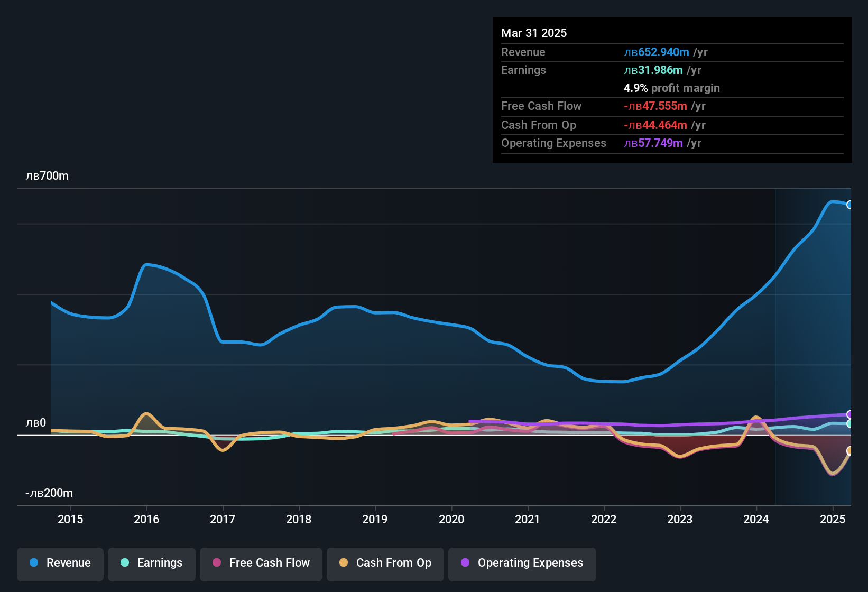Click the -лв200m y-axis label
Image resolution: width=868 pixels, height=592 pixels.
[x=49, y=493]
